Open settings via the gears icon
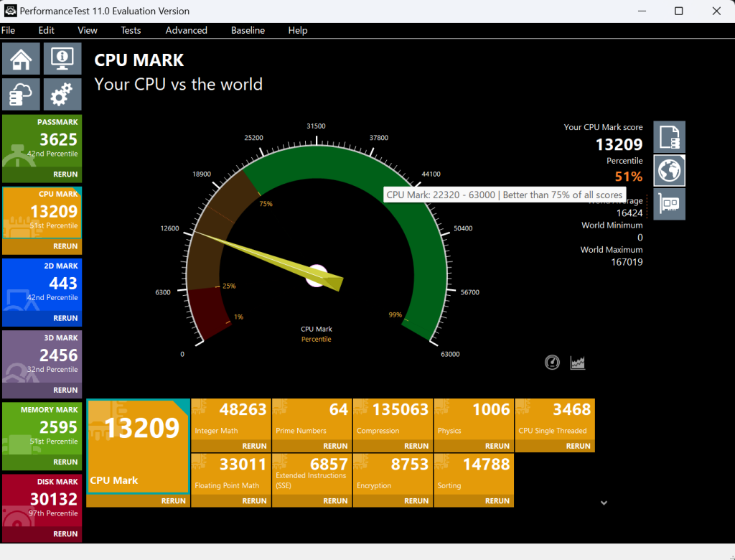This screenshot has width=735, height=560. [62, 94]
